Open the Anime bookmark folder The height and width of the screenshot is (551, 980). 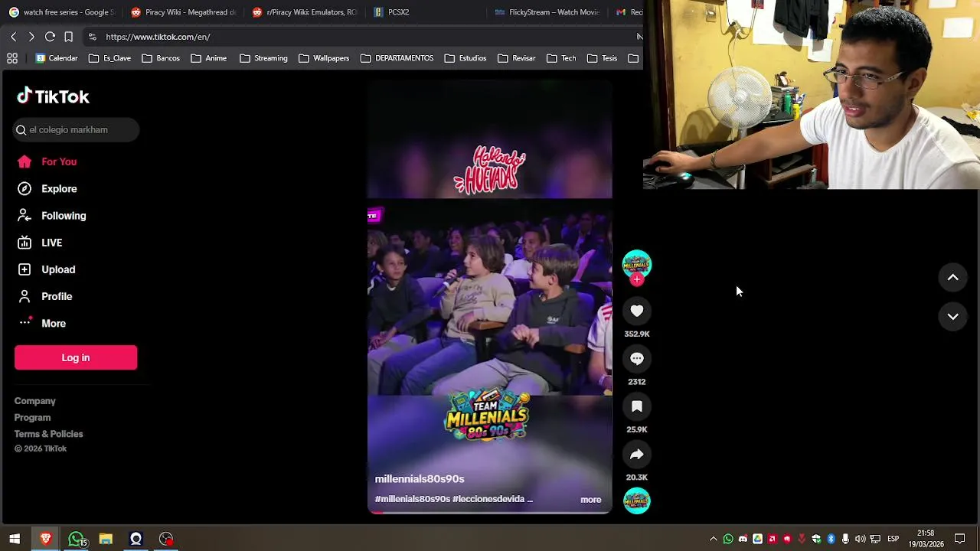click(209, 58)
